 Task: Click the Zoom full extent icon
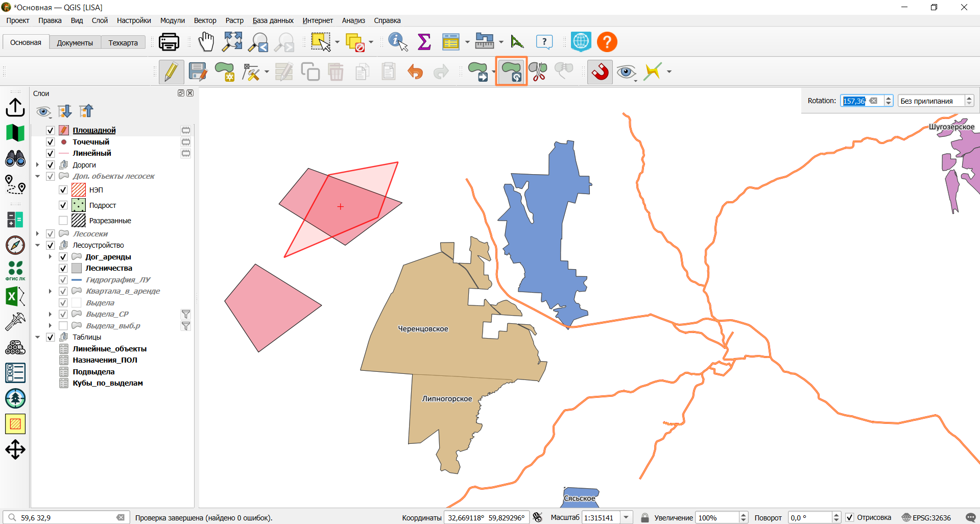232,42
